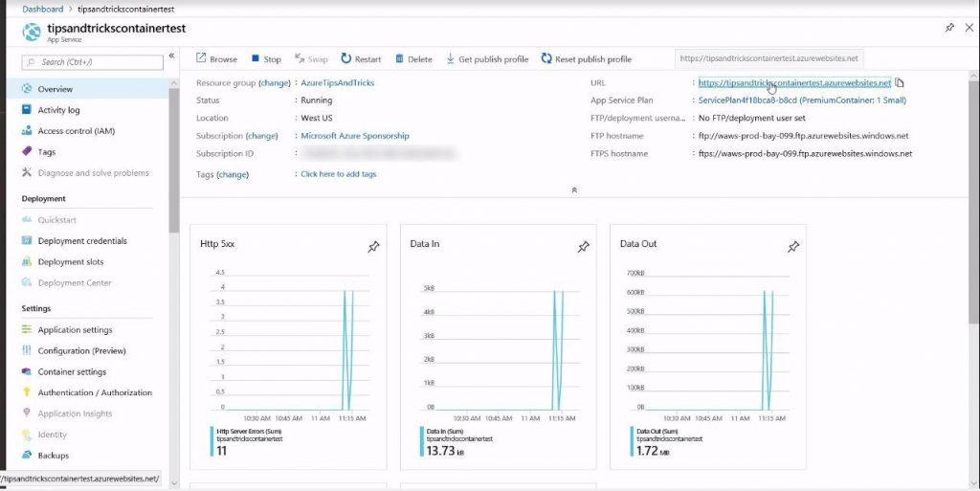This screenshot has height=491, width=980.
Task: Select the FTP hostname value
Action: point(803,136)
